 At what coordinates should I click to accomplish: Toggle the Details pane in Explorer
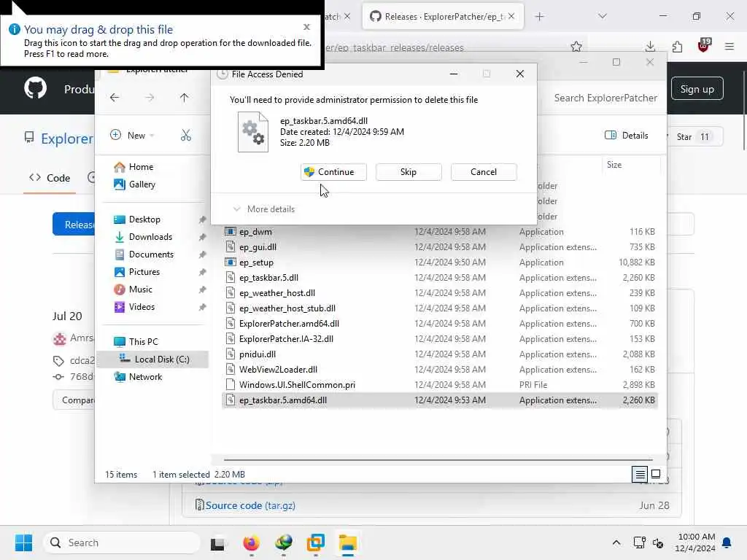click(x=627, y=135)
